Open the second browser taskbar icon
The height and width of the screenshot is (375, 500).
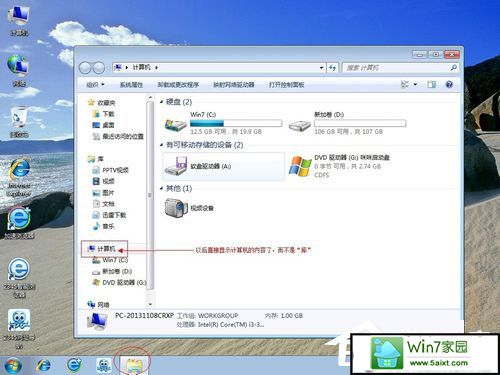coord(74,365)
